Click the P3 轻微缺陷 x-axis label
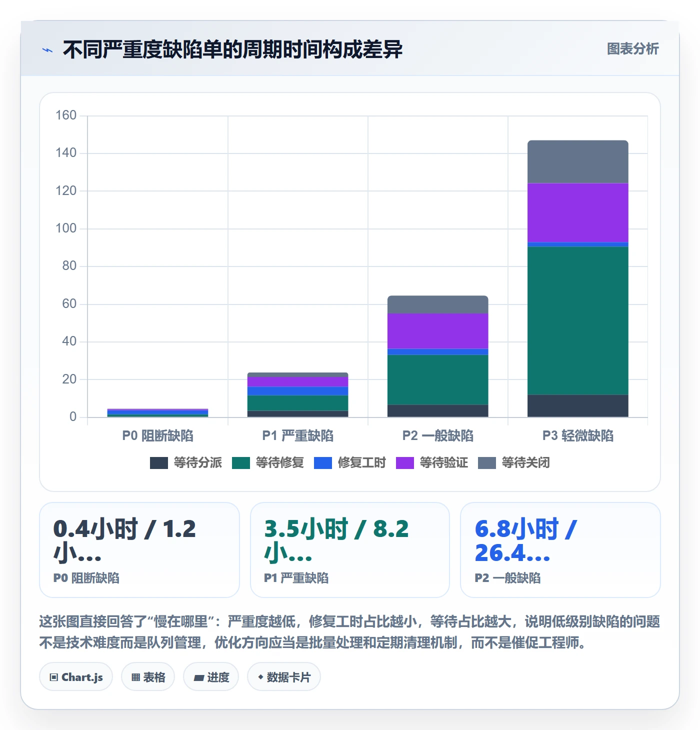The image size is (700, 730). 578,436
